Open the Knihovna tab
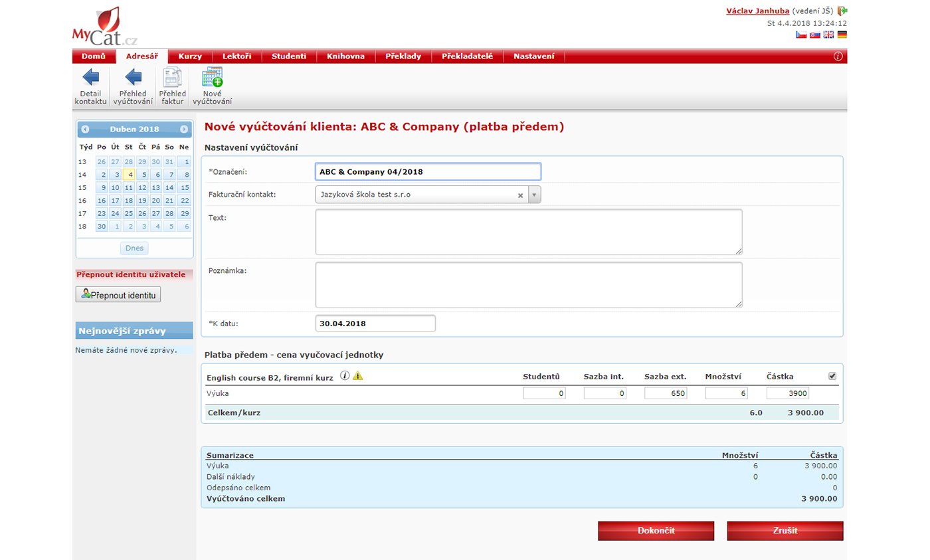The height and width of the screenshot is (560, 930). pyautogui.click(x=345, y=56)
